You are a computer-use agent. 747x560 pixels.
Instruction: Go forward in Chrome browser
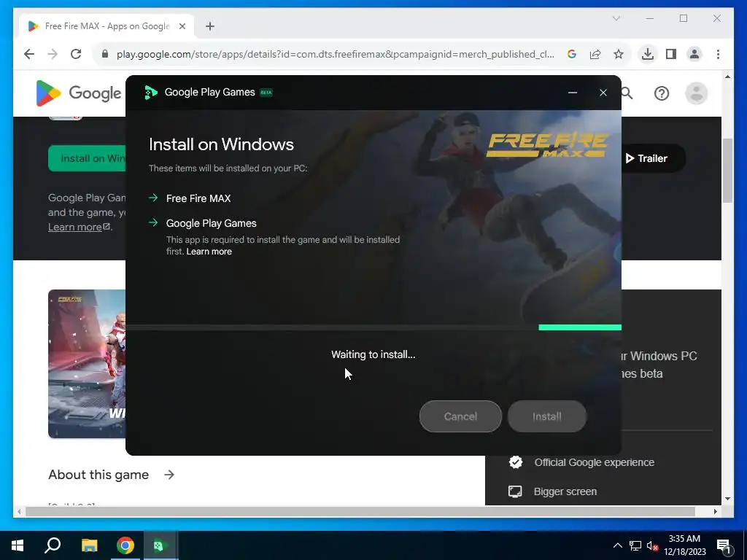[53, 54]
